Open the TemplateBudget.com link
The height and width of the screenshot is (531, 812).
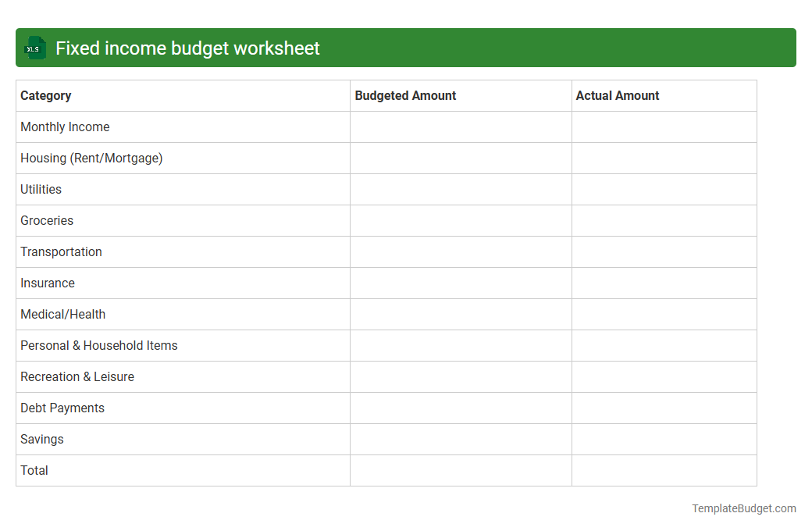[x=743, y=508]
